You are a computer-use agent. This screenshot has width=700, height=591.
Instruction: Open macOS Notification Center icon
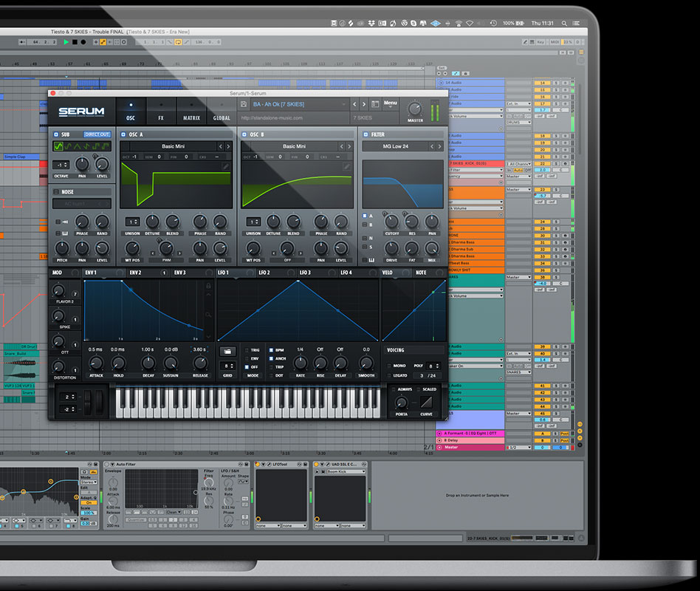point(577,23)
